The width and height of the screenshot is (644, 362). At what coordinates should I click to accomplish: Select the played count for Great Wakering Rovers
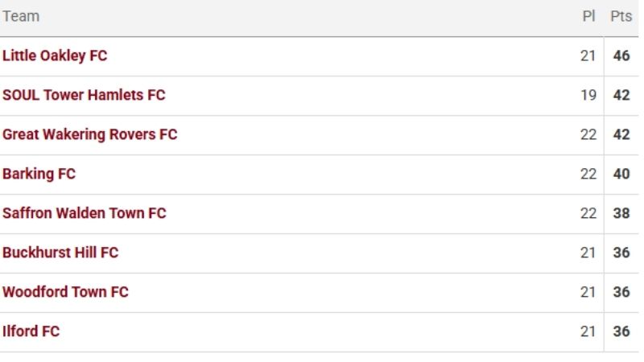coord(588,134)
